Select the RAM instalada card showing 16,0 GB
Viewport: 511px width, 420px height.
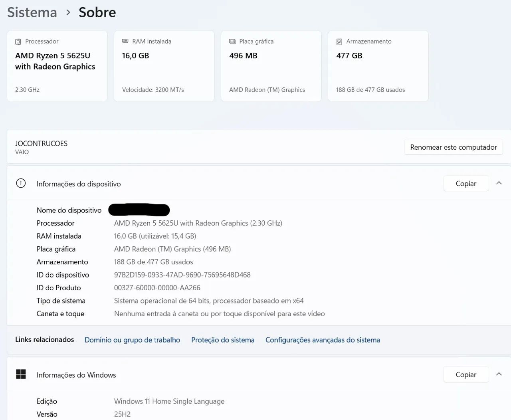point(164,66)
